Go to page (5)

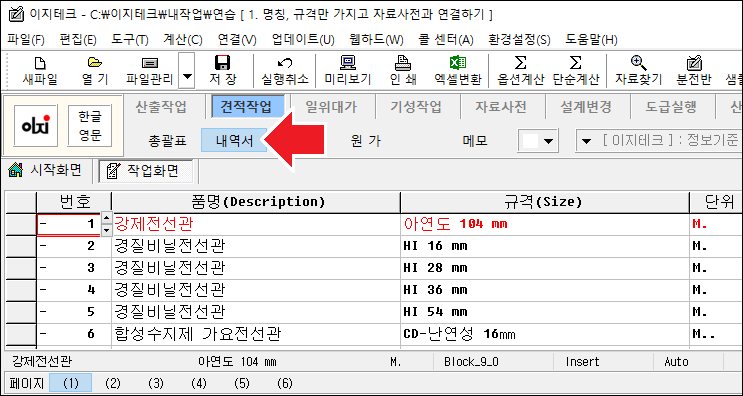click(242, 383)
